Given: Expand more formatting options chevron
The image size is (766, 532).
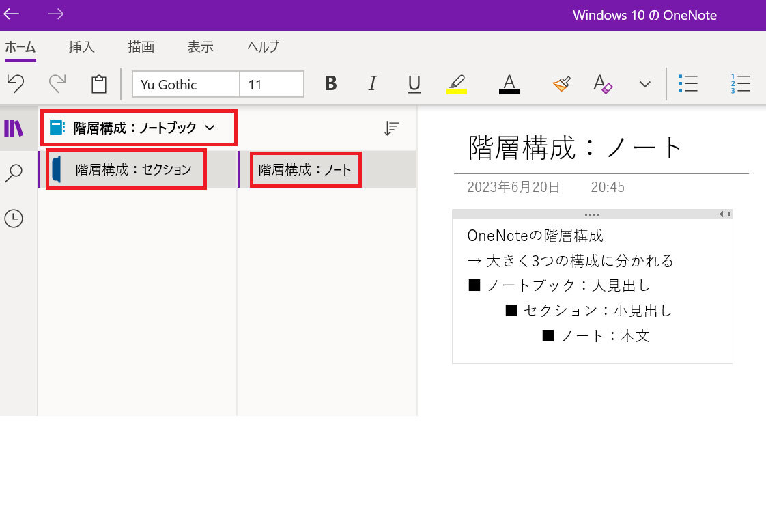Looking at the screenshot, I should tap(644, 84).
